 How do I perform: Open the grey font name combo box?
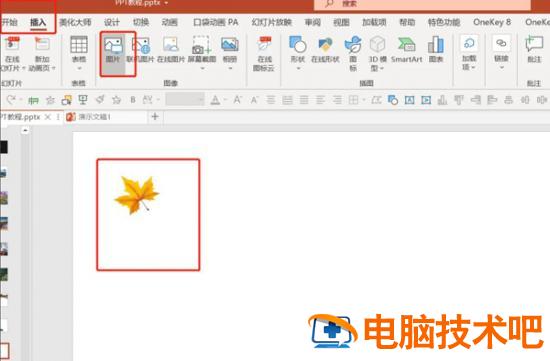click(x=185, y=100)
